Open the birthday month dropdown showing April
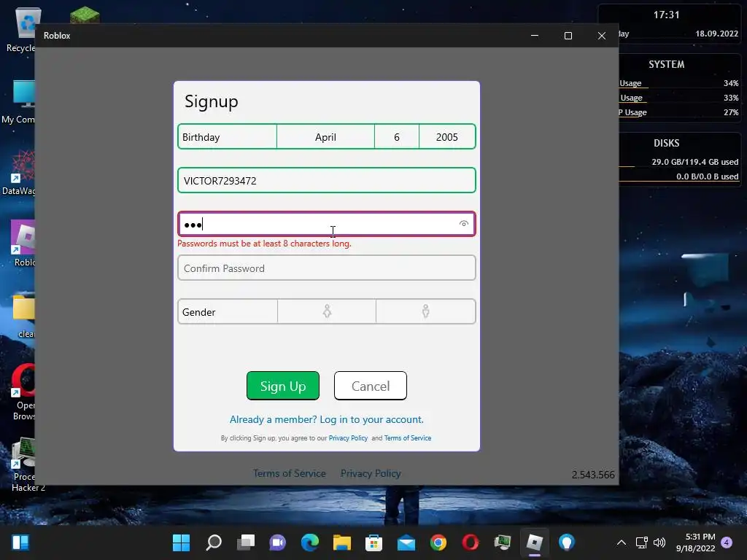This screenshot has height=560, width=747. pos(325,137)
